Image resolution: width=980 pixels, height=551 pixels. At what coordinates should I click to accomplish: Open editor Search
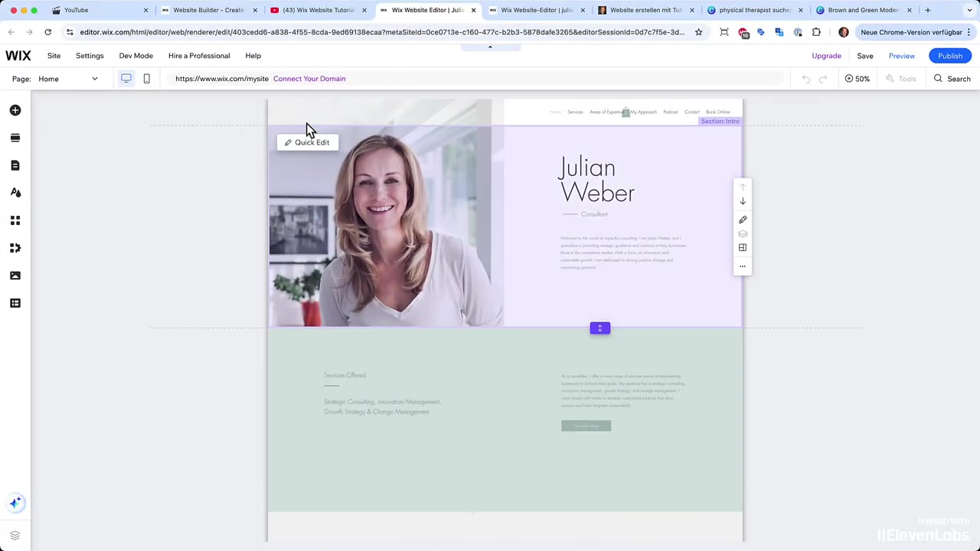click(x=952, y=79)
